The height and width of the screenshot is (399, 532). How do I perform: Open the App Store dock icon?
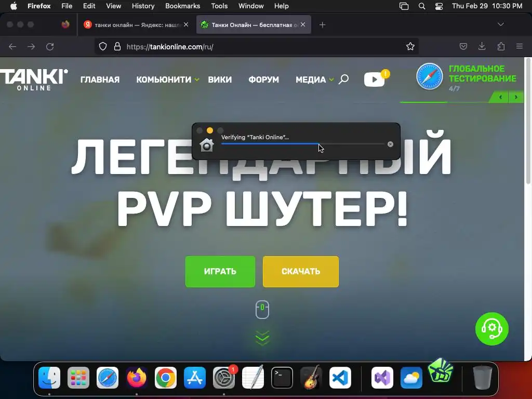[195, 378]
